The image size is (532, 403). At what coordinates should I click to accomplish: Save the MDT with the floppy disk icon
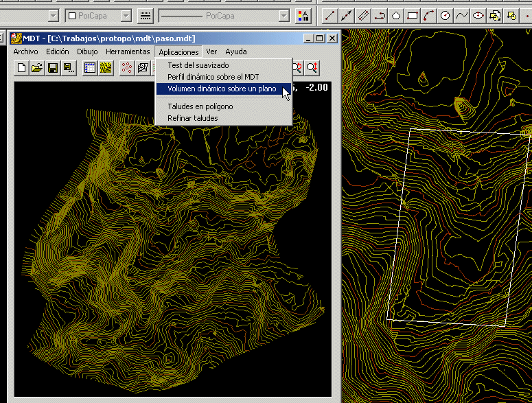pyautogui.click(x=53, y=68)
